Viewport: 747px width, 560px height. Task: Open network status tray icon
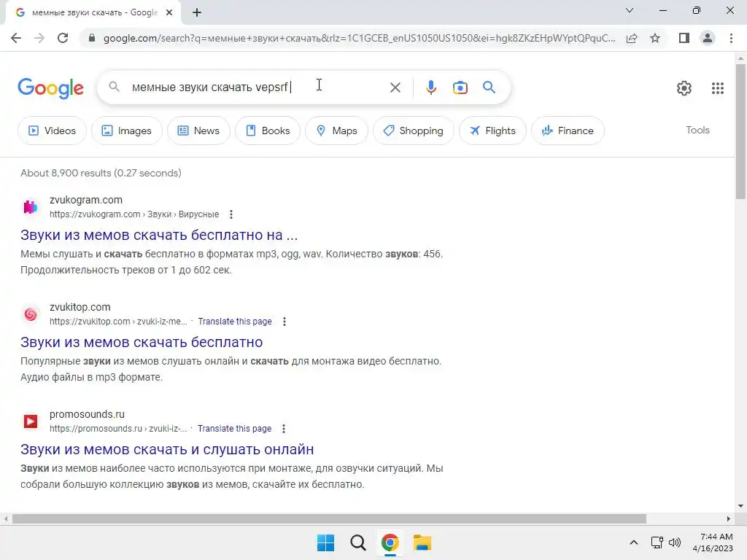point(657,542)
